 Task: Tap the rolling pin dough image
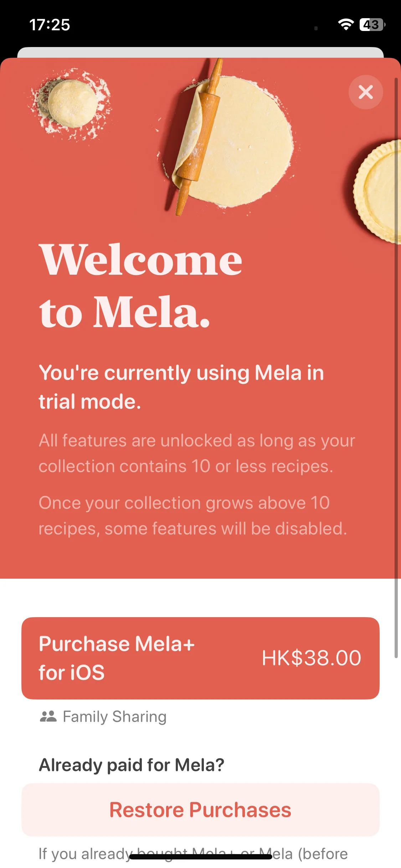click(228, 139)
